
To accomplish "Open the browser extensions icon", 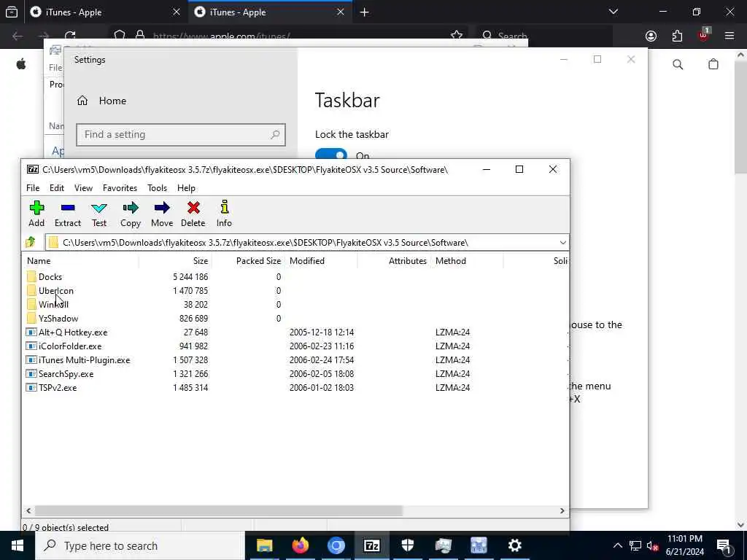I will click(x=677, y=36).
